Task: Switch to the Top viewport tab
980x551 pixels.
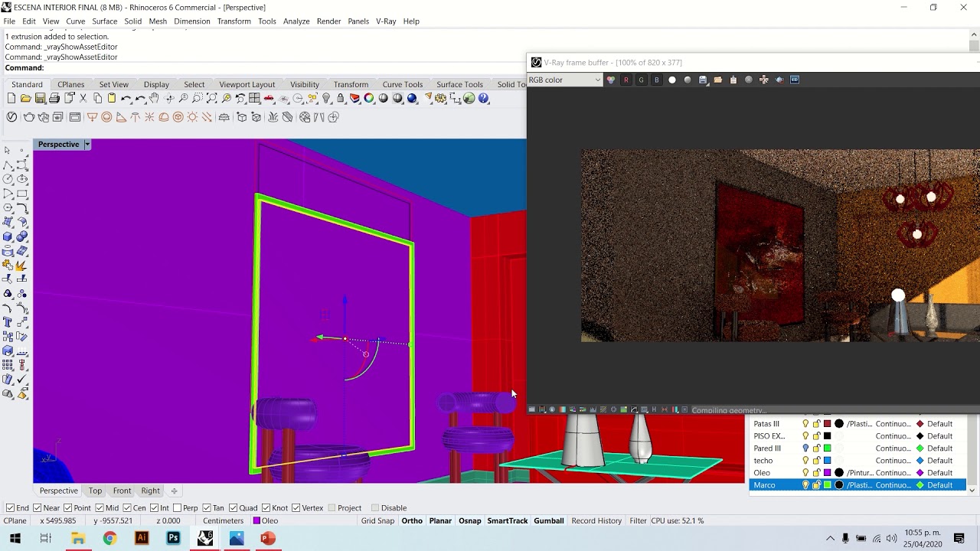Action: click(x=95, y=491)
